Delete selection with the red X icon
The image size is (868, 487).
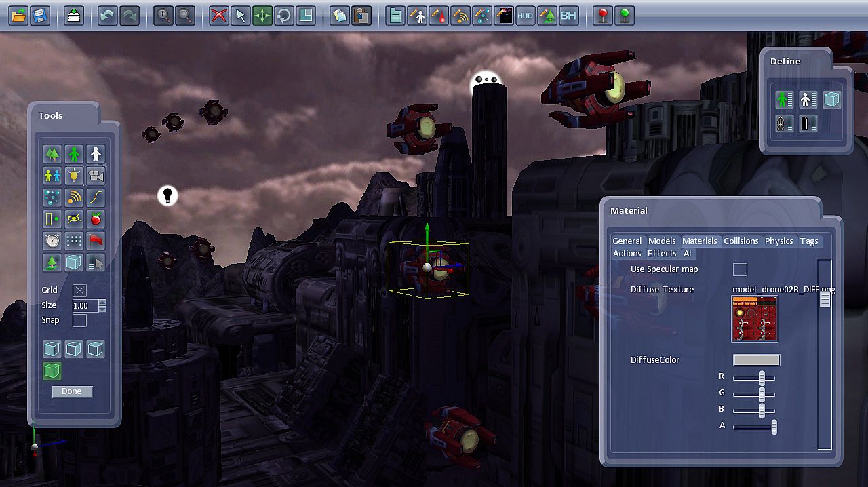click(218, 16)
